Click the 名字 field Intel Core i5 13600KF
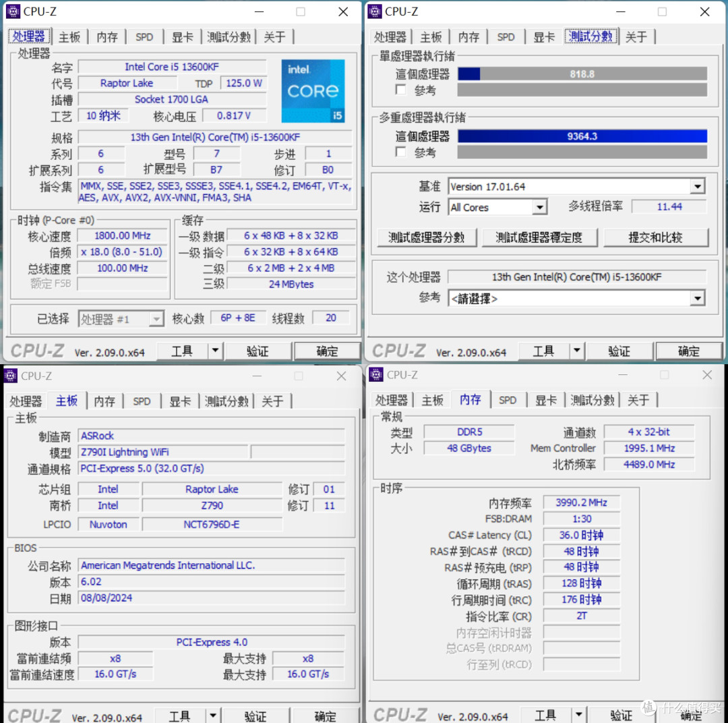 (172, 67)
